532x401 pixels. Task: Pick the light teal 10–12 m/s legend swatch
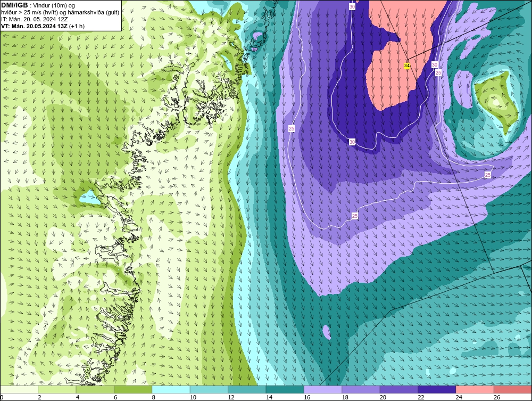click(x=209, y=389)
